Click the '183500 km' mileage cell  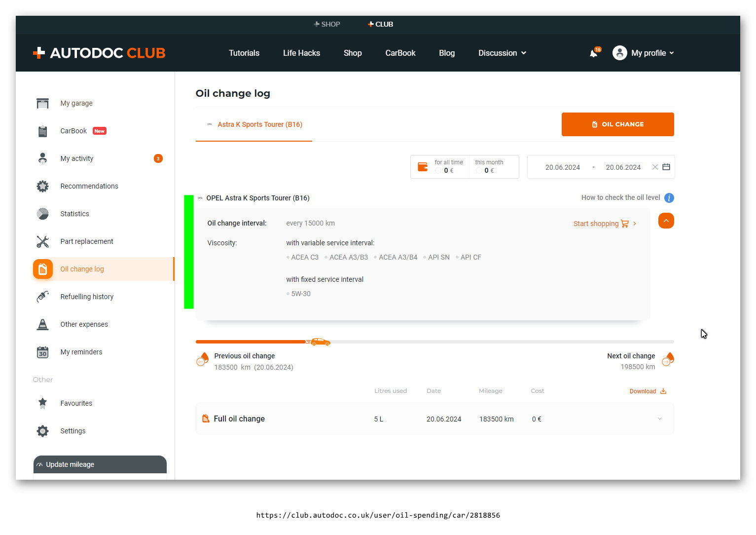pos(497,419)
